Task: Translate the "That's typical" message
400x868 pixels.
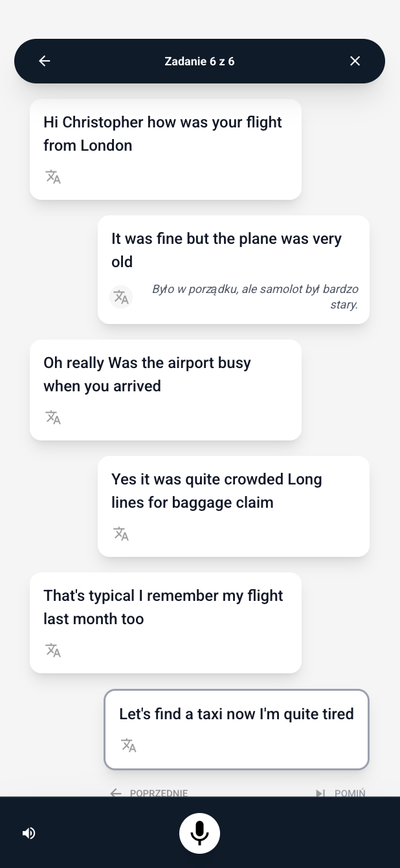Action: point(53,650)
